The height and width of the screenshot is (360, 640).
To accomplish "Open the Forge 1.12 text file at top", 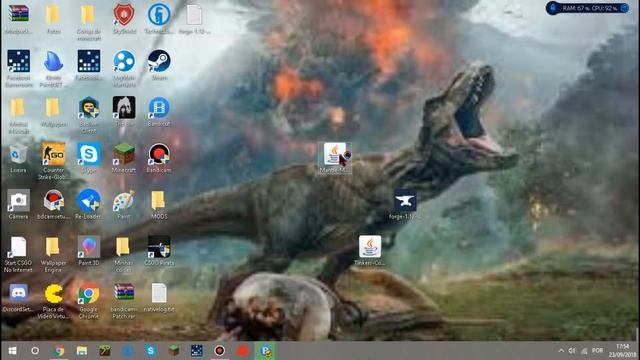I will click(194, 15).
